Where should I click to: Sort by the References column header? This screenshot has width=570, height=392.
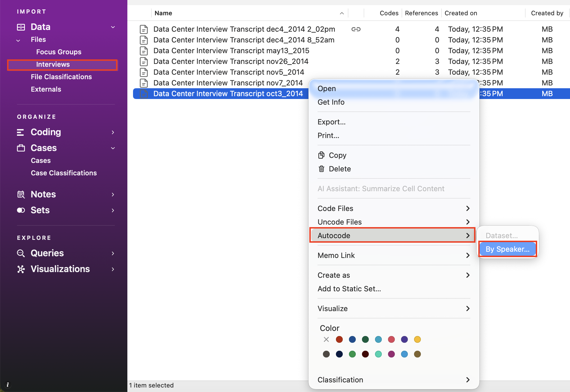tap(421, 13)
